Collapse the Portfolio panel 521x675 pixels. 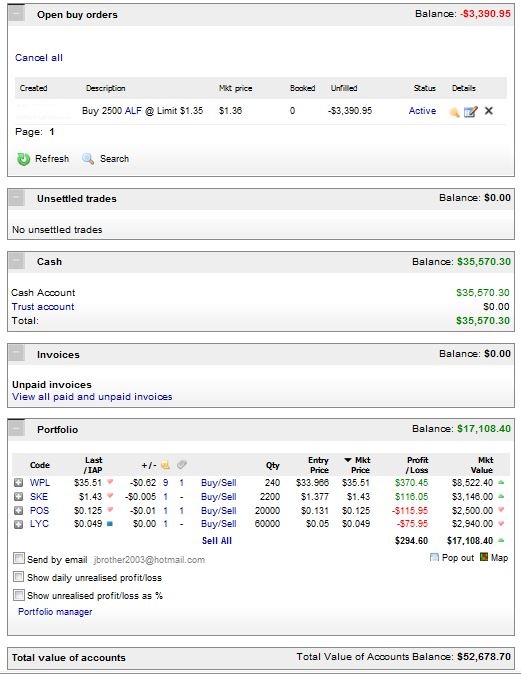coord(16,428)
